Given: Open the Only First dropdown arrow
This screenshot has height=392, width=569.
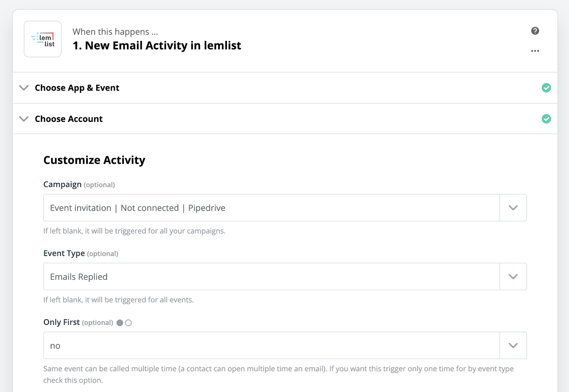Looking at the screenshot, I should coord(513,345).
